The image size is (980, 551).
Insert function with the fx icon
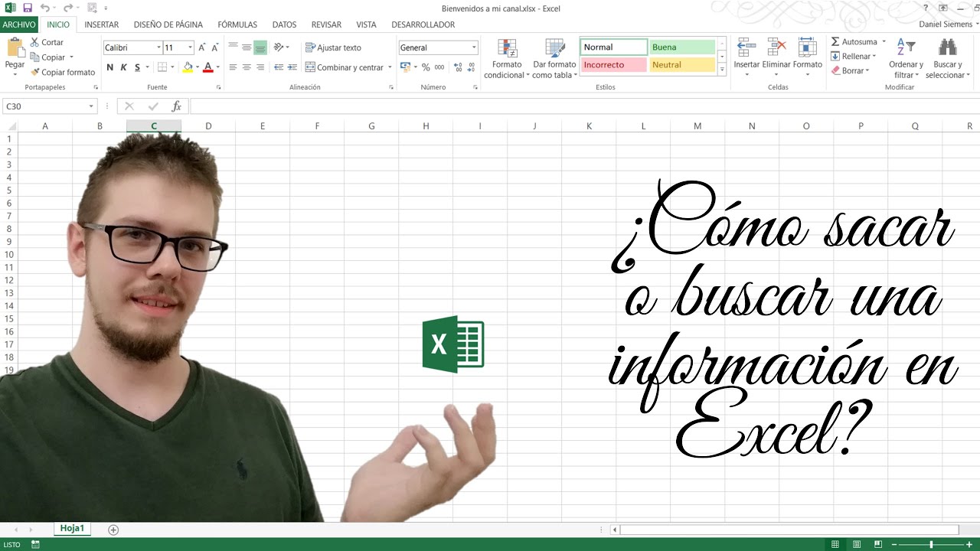point(176,106)
